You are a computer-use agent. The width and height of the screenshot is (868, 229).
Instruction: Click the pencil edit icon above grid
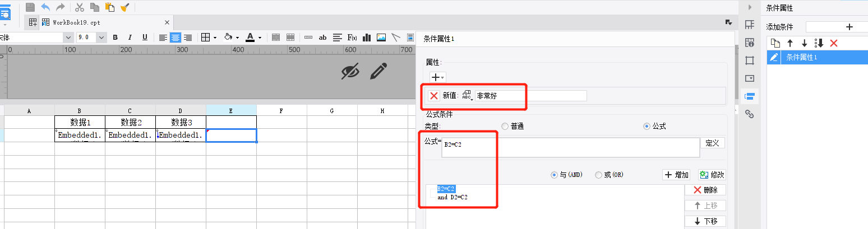coord(378,71)
